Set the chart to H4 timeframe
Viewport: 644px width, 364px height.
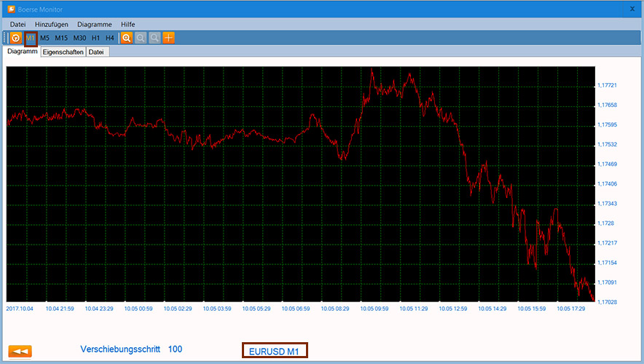coord(110,38)
